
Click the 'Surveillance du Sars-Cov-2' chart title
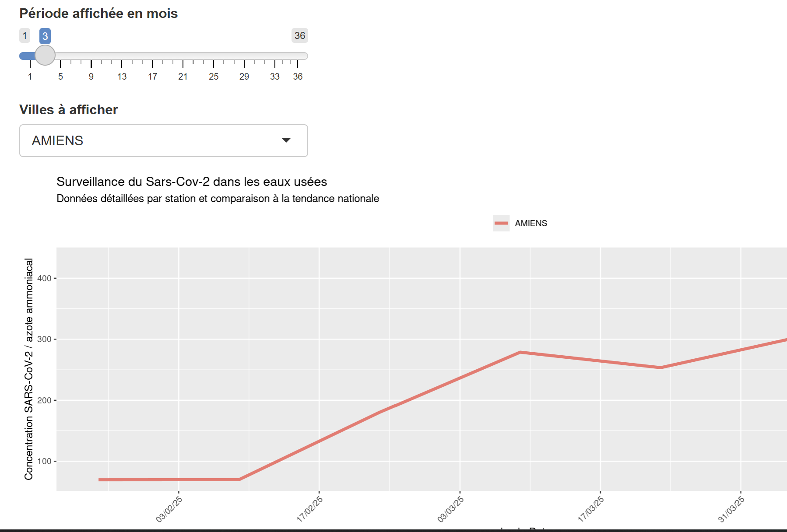192,182
